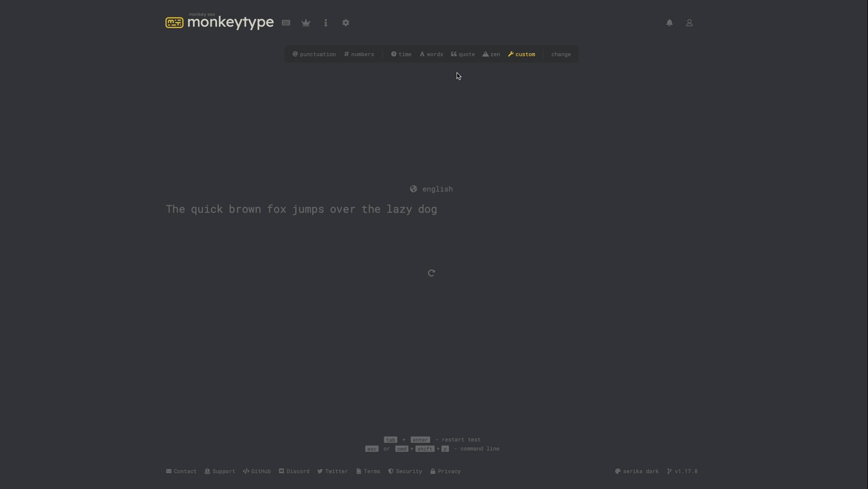The height and width of the screenshot is (489, 868).
Task: Focus the typing test words area
Action: click(301, 209)
